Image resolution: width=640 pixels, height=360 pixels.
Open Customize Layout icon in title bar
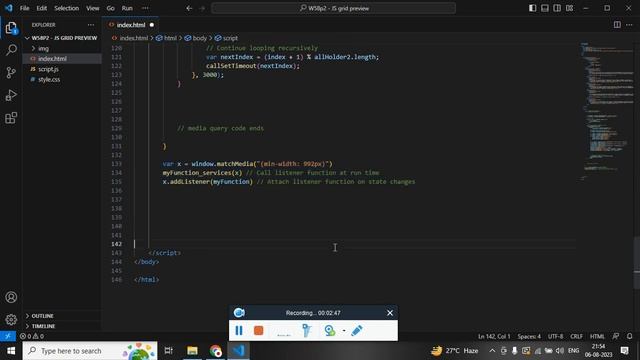(569, 8)
